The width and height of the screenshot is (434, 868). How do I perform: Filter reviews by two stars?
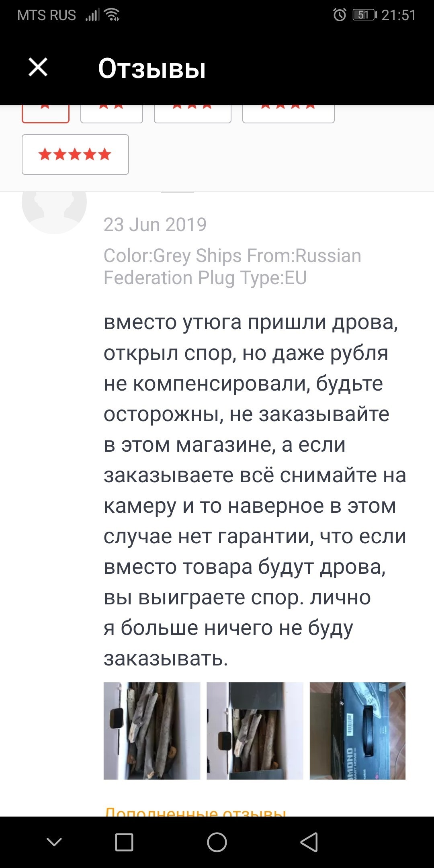(x=111, y=113)
